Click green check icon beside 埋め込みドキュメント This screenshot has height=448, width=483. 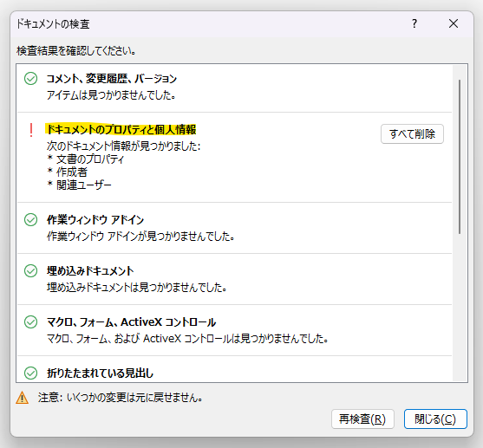(x=31, y=270)
